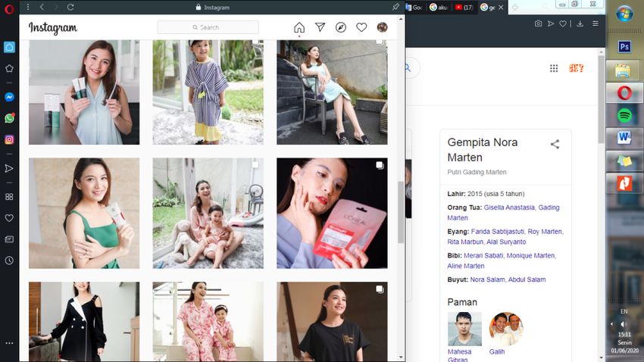Viewport: 644px width, 362px height.
Task: Open Instagram panel options three-dot menu
Action: click(28, 7)
